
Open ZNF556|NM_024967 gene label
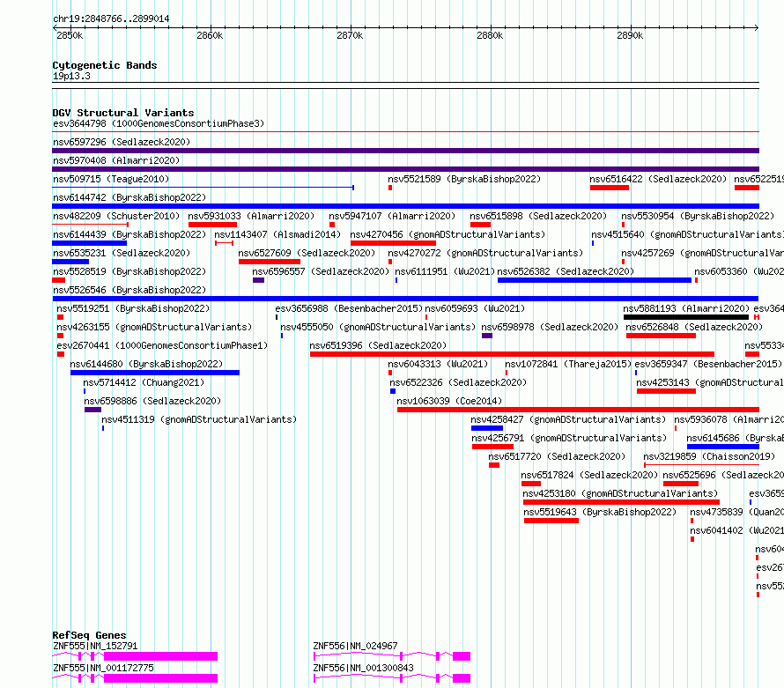355,646
